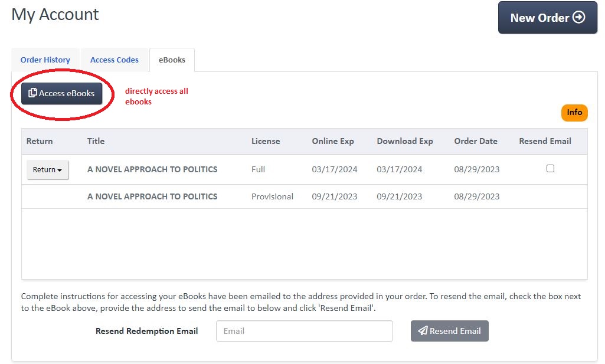Expand the Return dropdown for the Full license

click(x=48, y=170)
